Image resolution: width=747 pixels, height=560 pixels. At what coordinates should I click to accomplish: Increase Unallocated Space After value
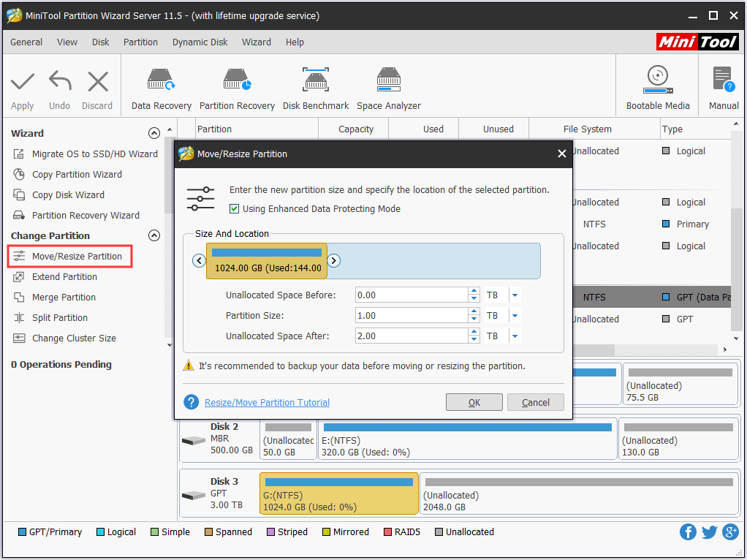click(474, 332)
